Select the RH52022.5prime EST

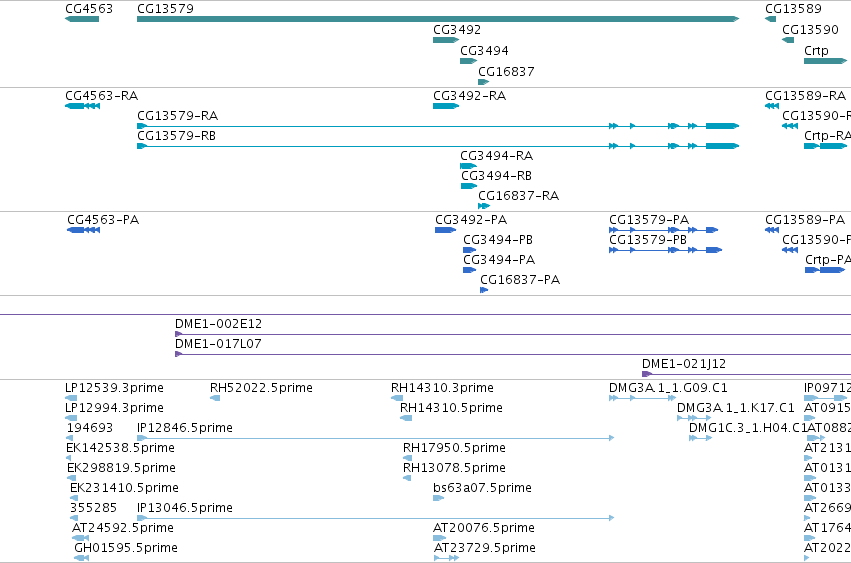(215, 398)
